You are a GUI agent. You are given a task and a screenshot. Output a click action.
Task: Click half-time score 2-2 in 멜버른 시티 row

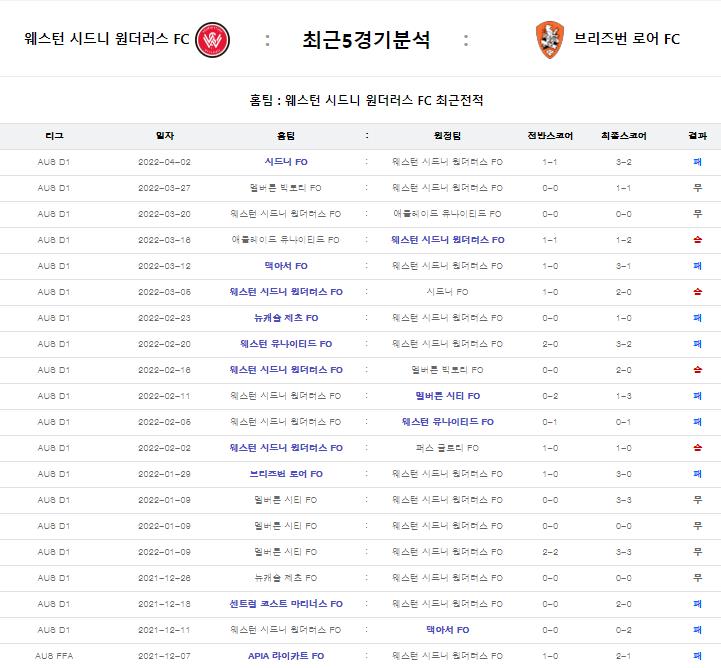(550, 552)
